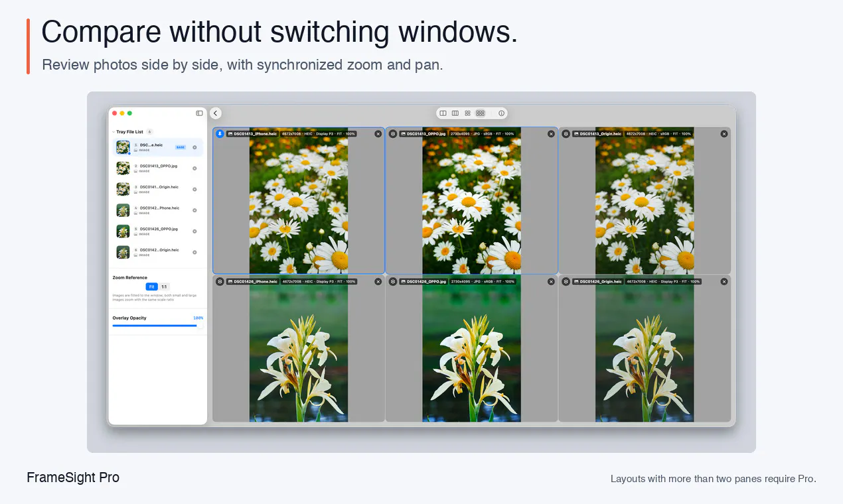Click the Overlay Opacity 100% value
The width and height of the screenshot is (843, 504).
[198, 318]
